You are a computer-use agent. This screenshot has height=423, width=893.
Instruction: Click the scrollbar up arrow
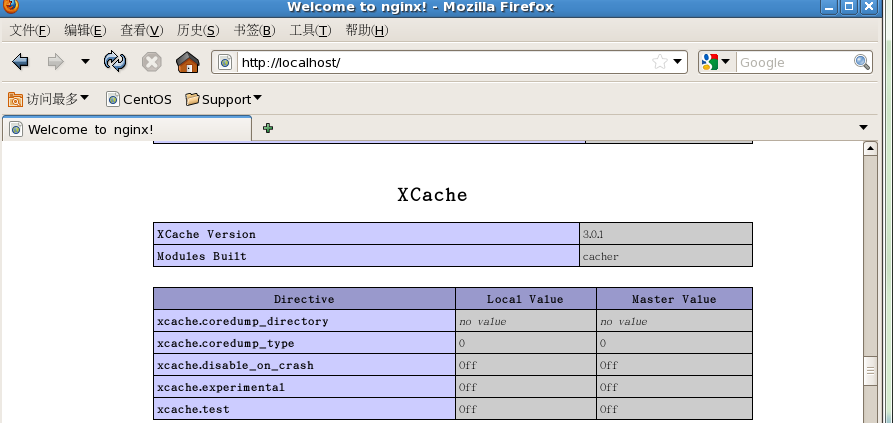coord(870,149)
